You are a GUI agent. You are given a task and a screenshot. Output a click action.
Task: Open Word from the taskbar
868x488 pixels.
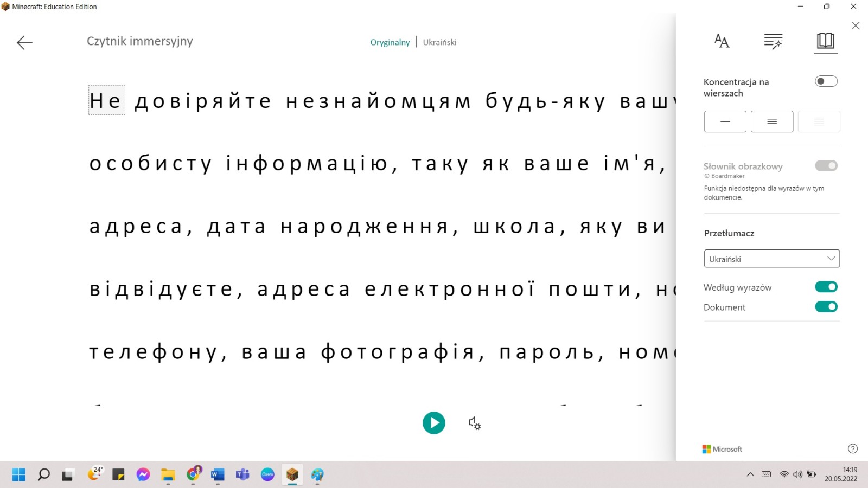click(218, 475)
